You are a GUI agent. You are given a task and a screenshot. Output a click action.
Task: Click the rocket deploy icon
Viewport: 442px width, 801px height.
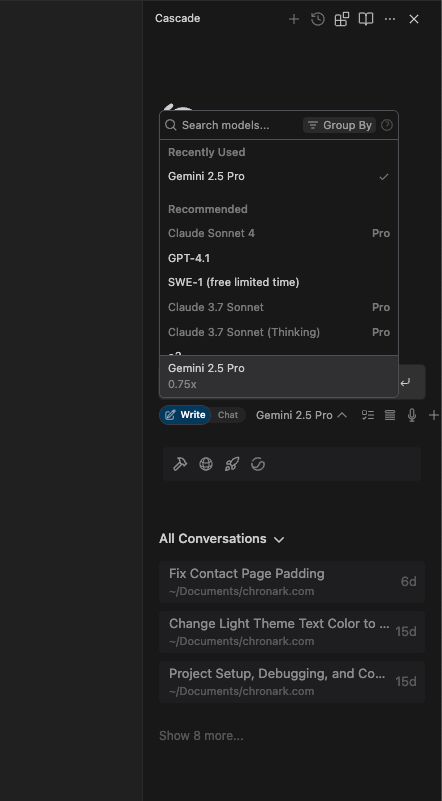coord(232,464)
